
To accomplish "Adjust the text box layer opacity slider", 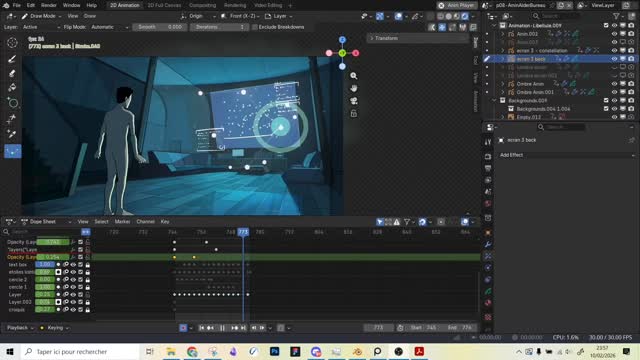I will tap(44, 264).
